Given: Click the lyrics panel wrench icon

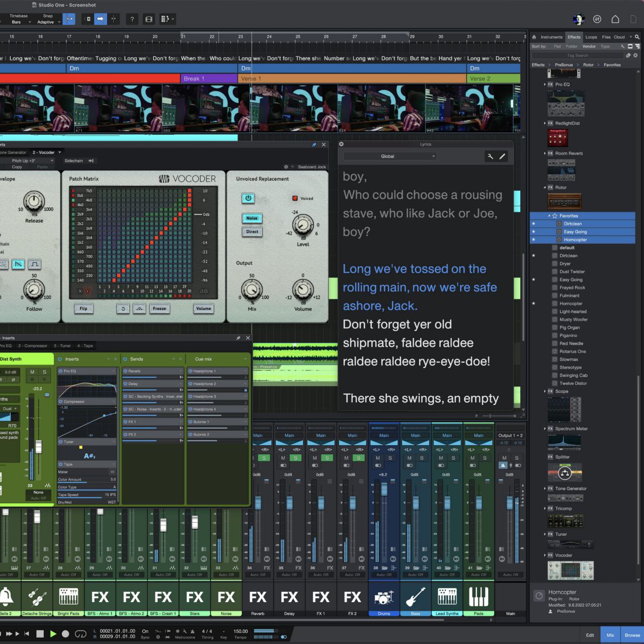Looking at the screenshot, I should [x=490, y=156].
